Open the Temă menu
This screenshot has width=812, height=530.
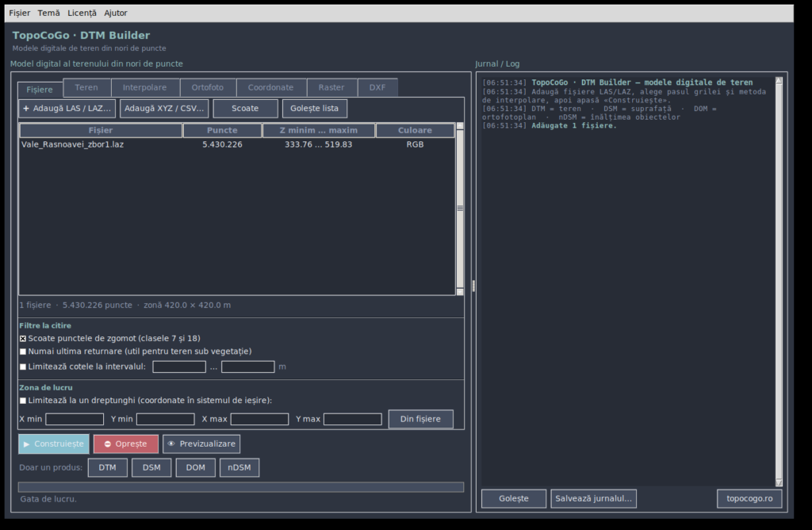48,13
